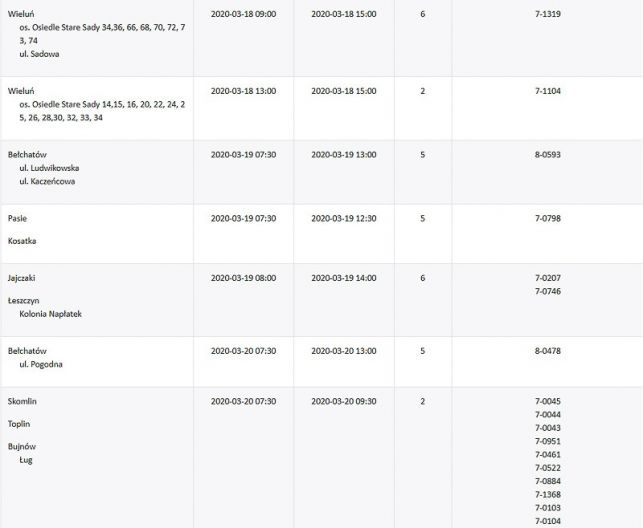Click station code 7-1319
This screenshot has height=528, width=643.
(547, 14)
